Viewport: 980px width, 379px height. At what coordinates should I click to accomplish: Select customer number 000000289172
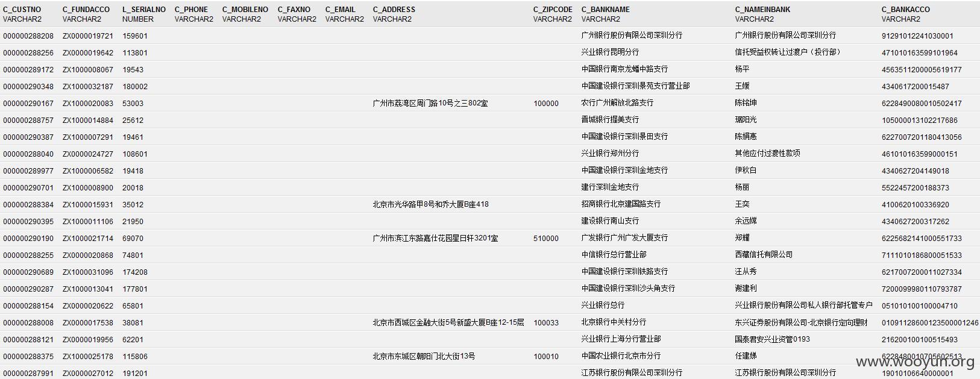point(28,70)
